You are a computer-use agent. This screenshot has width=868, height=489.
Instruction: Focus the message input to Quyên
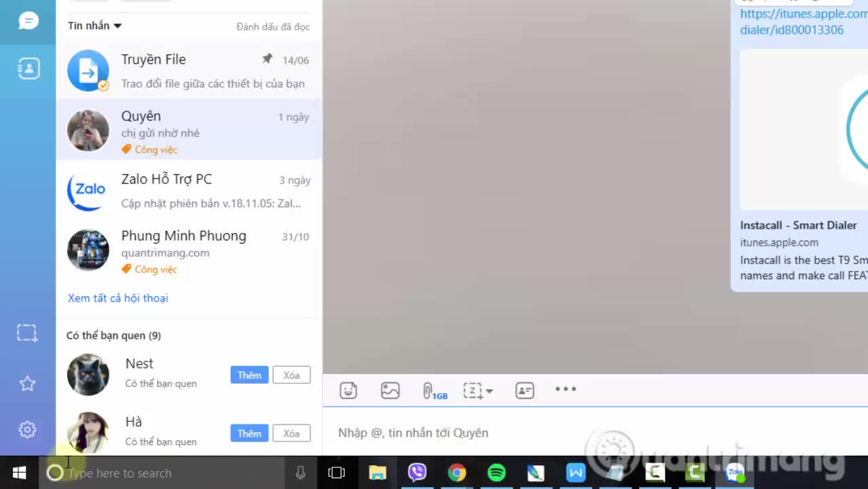(595, 433)
